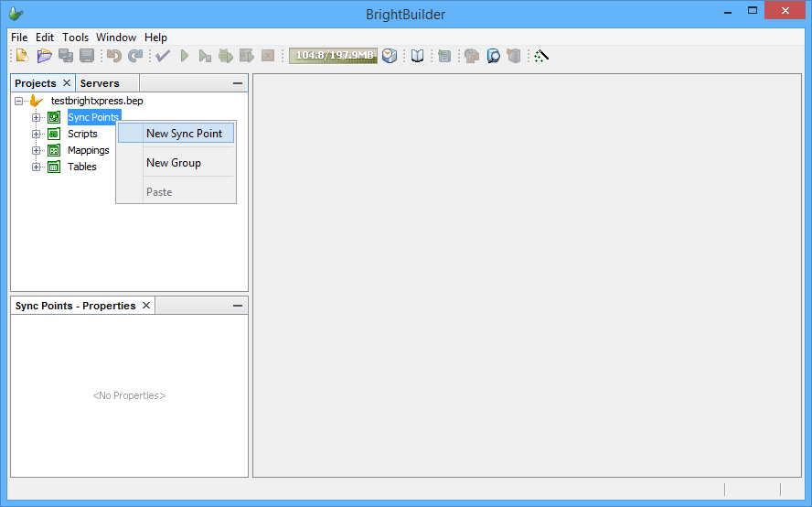Open the Tools menu

[x=75, y=38]
